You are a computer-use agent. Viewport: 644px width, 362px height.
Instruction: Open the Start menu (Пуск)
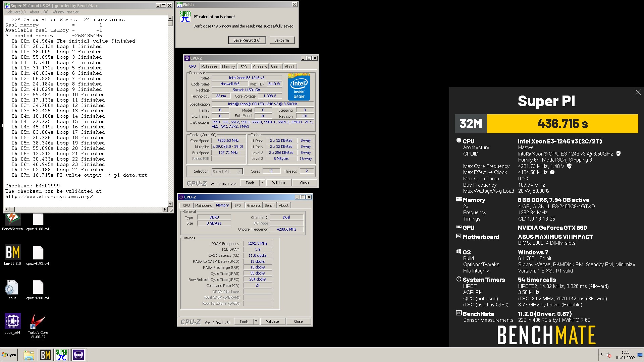(x=9, y=355)
